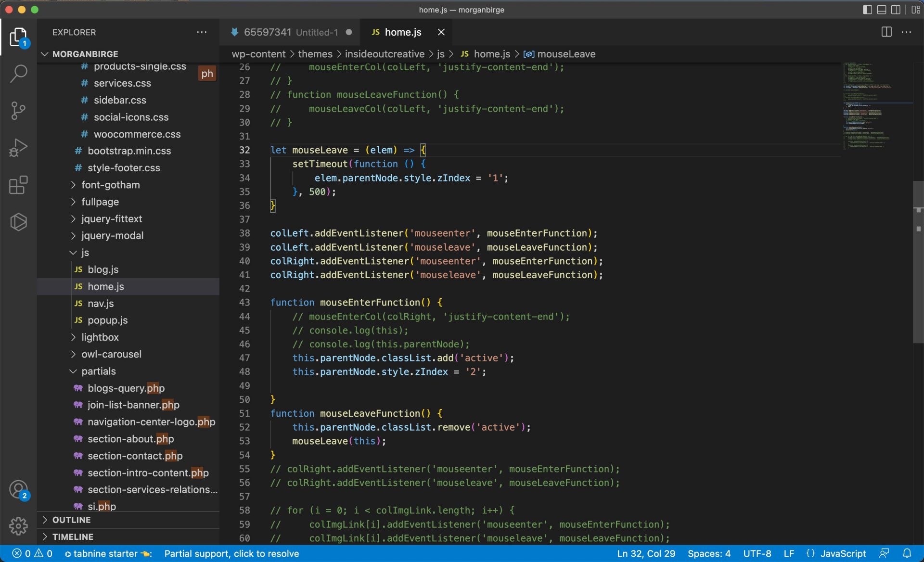Collapse the partials folder
The height and width of the screenshot is (562, 924).
(x=128, y=371)
